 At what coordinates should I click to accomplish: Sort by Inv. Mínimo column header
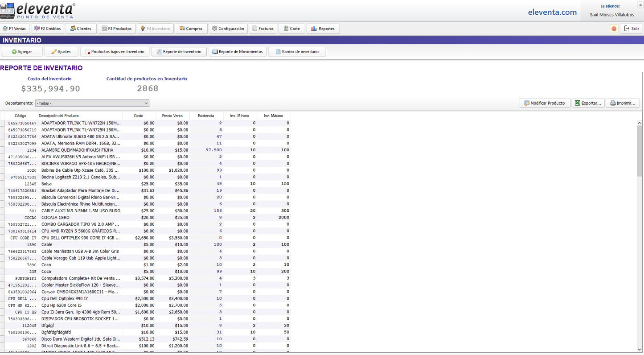tap(240, 116)
